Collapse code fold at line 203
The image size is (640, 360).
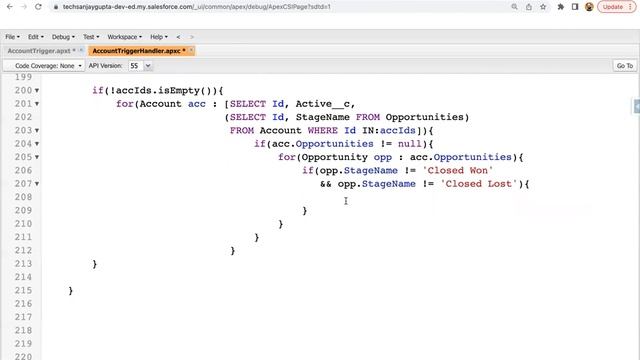(37, 131)
